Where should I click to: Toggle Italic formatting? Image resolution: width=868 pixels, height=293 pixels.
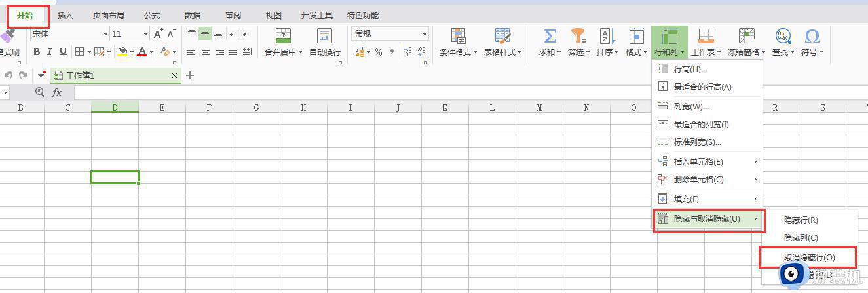point(50,52)
